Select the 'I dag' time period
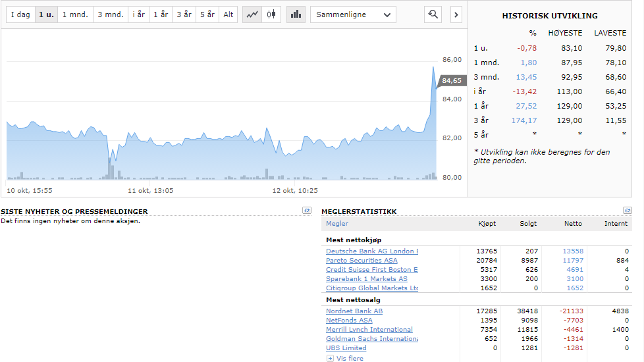 point(20,14)
